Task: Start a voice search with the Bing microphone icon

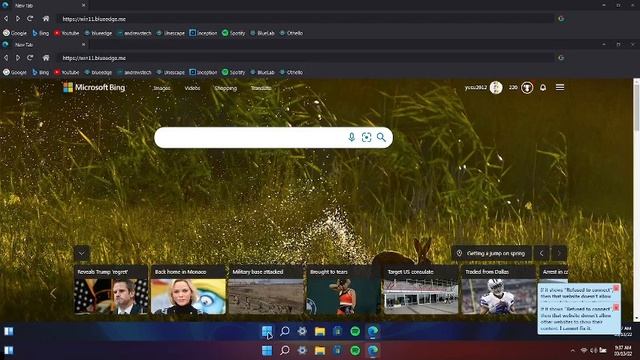Action: click(351, 137)
